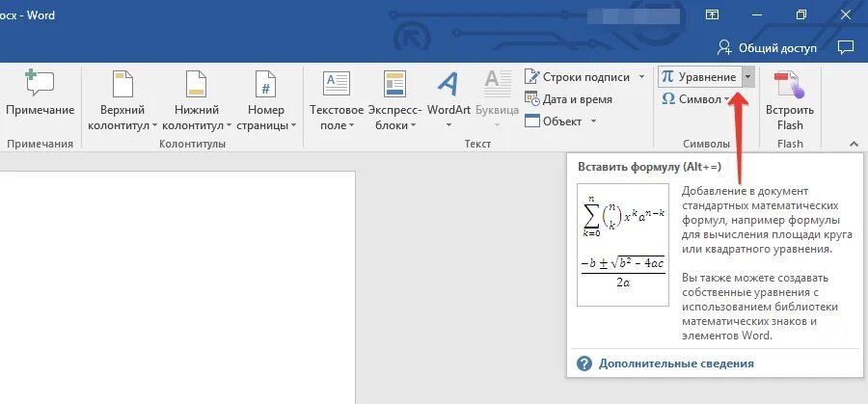868x404 pixels.
Task: Click the help question mark icon in tooltip
Action: 584,364
